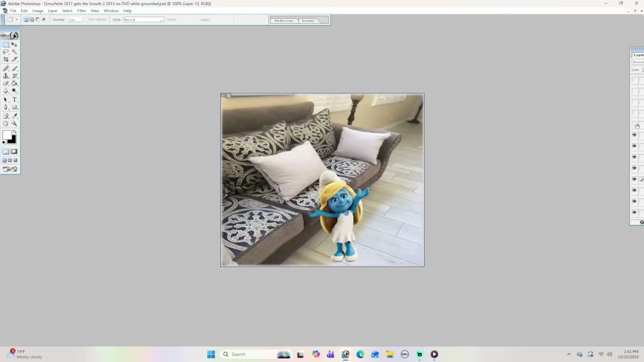Switch to the File Browser palette tab
Screen dimensions: 644x362
(284, 21)
